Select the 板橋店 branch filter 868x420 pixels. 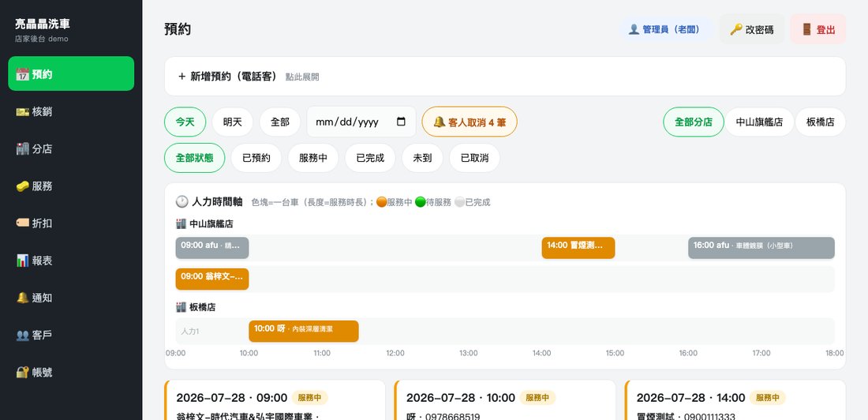pyautogui.click(x=821, y=122)
